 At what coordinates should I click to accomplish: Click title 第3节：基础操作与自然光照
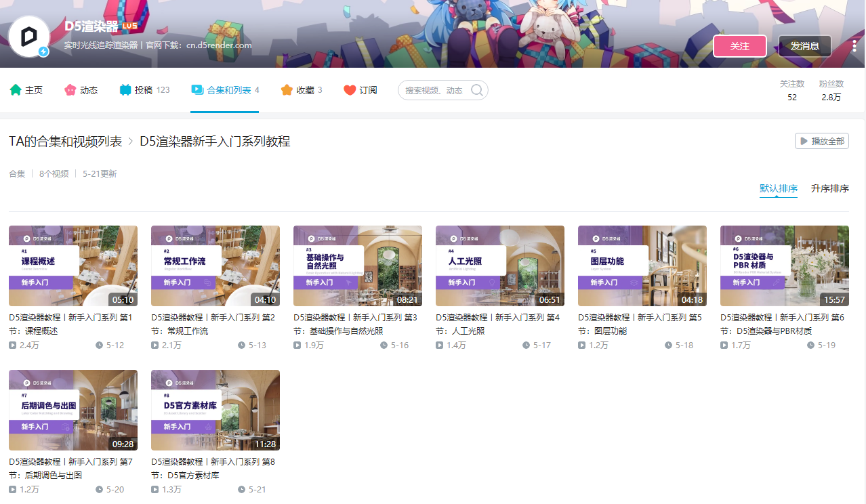coord(356,324)
